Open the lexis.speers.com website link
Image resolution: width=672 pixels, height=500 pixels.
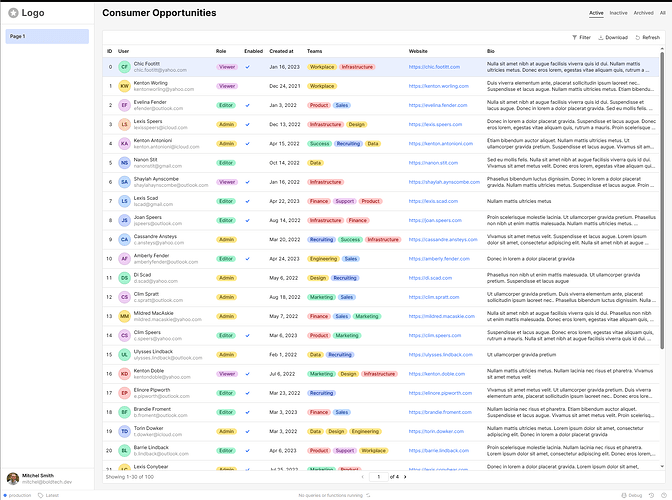tap(435, 124)
